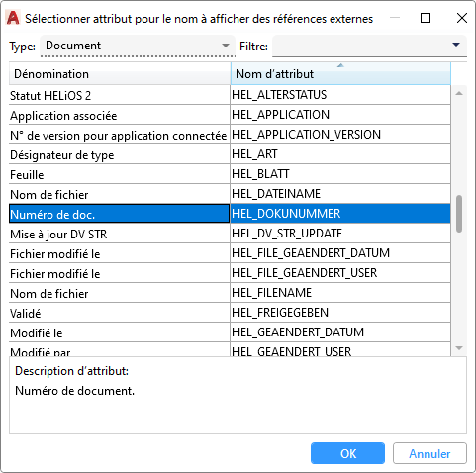Cancel the dialog with Annuler
The height and width of the screenshot is (473, 476).
(429, 453)
